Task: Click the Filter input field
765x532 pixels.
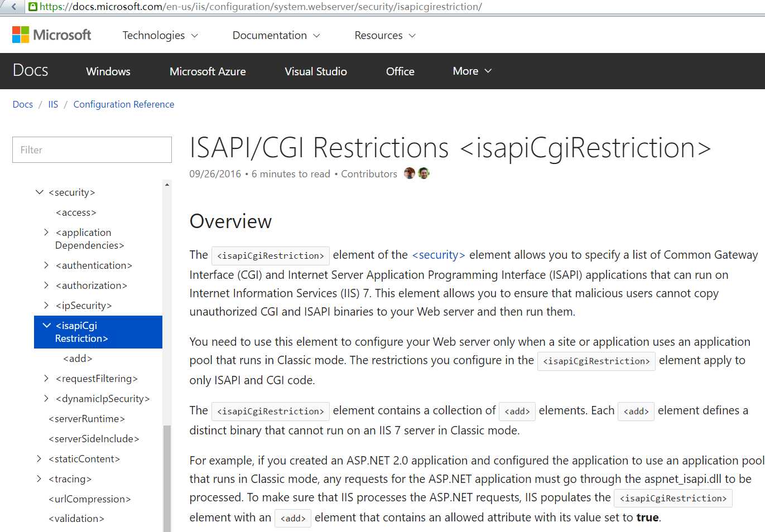Action: click(92, 150)
